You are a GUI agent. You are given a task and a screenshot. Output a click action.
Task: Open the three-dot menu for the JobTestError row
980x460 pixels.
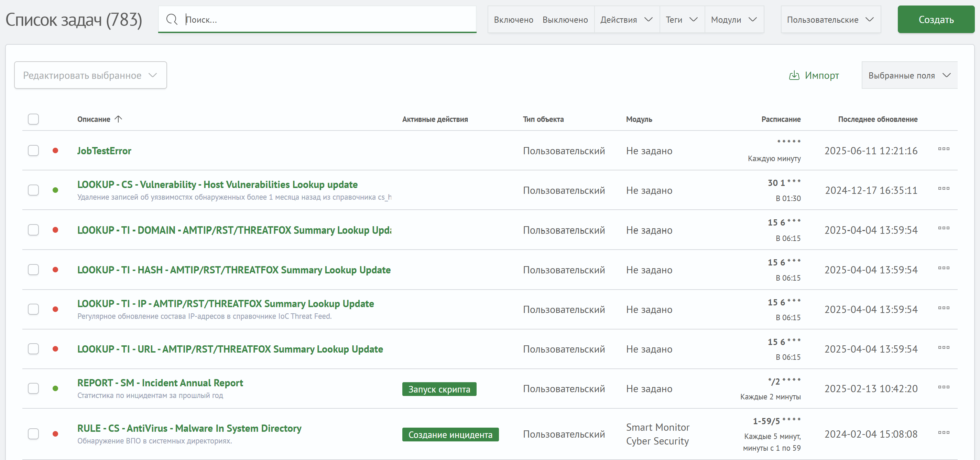(944, 149)
